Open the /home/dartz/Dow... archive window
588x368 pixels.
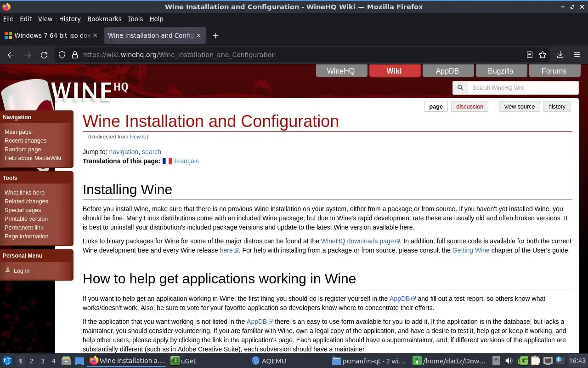[450, 361]
